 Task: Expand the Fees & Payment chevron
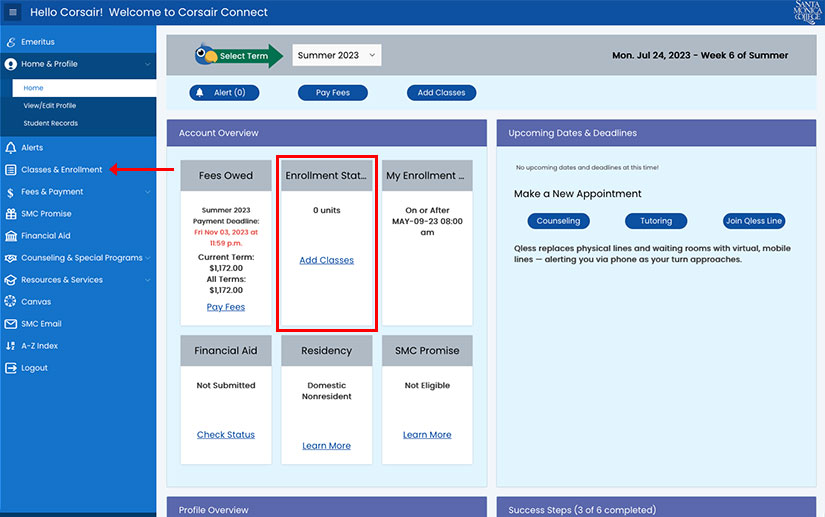click(148, 192)
